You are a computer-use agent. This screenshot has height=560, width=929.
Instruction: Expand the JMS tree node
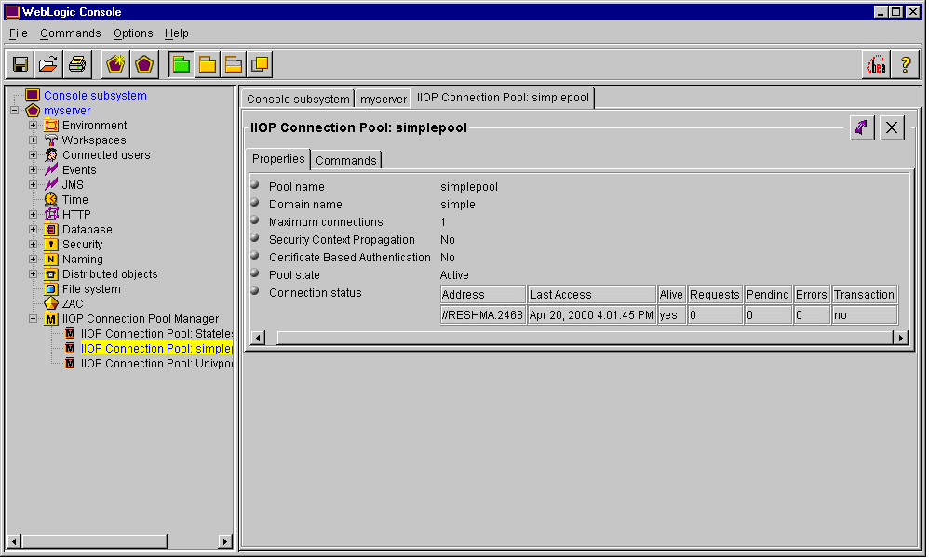[34, 185]
